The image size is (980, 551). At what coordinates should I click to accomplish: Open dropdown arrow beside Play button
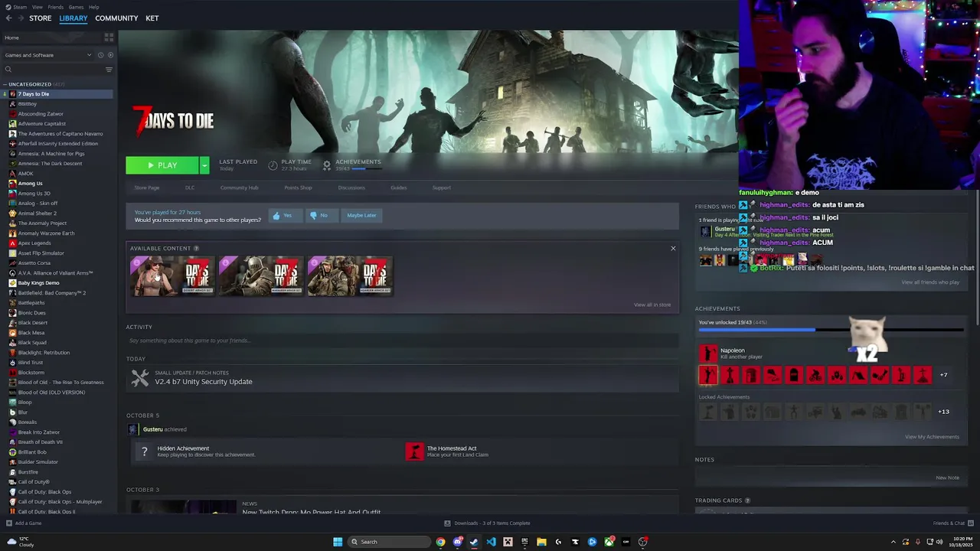pos(204,165)
